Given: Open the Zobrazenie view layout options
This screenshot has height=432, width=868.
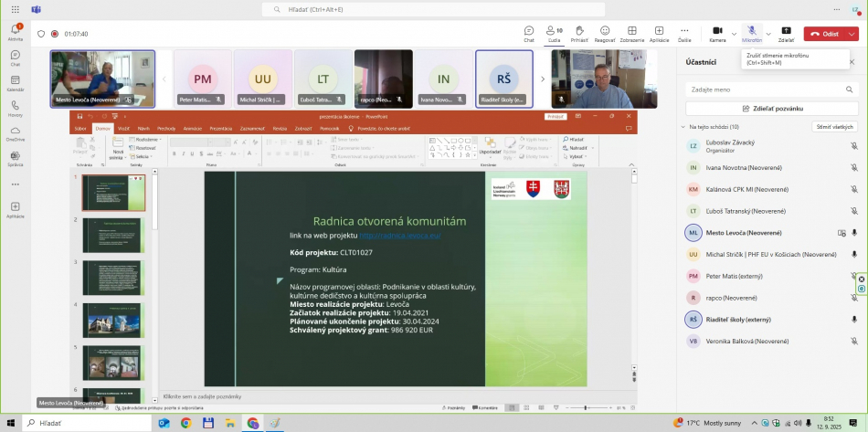Looking at the screenshot, I should [x=631, y=33].
